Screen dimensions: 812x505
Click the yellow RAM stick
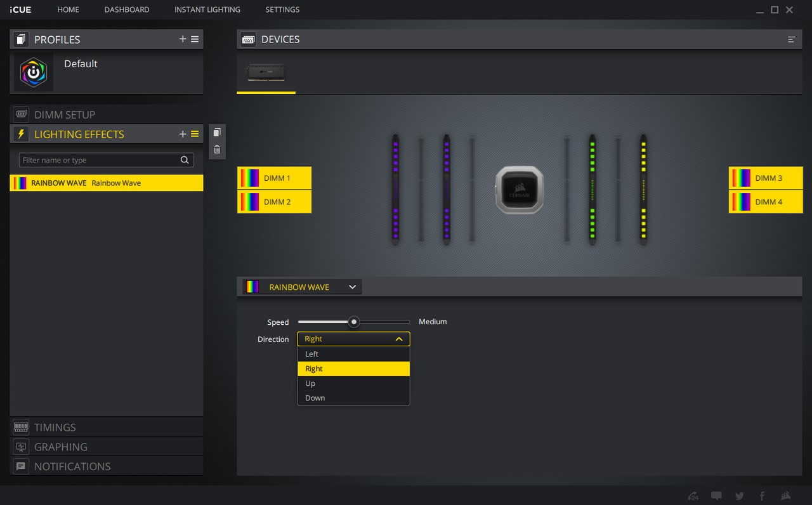pos(643,189)
